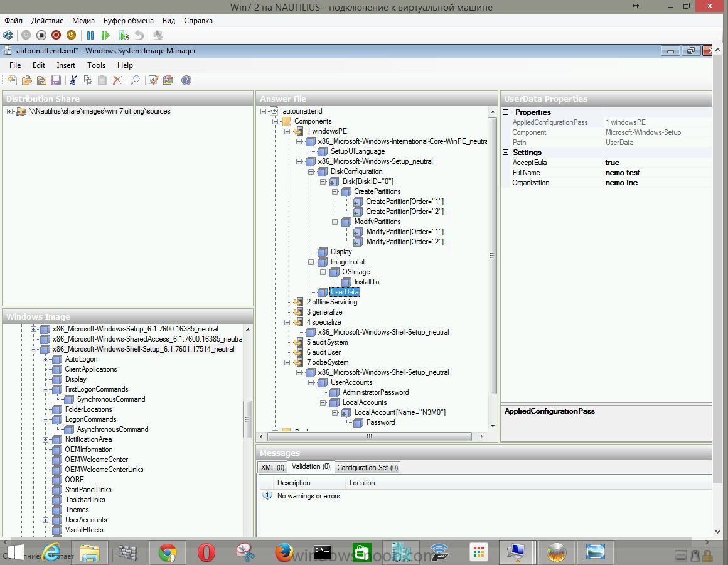Launch Google Chrome from the taskbar
This screenshot has width=728, height=565.
168,552
